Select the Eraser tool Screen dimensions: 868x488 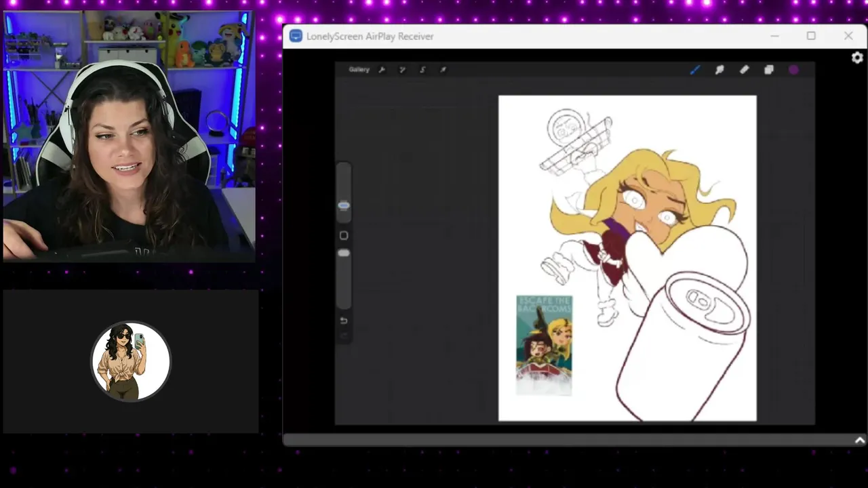pos(744,70)
